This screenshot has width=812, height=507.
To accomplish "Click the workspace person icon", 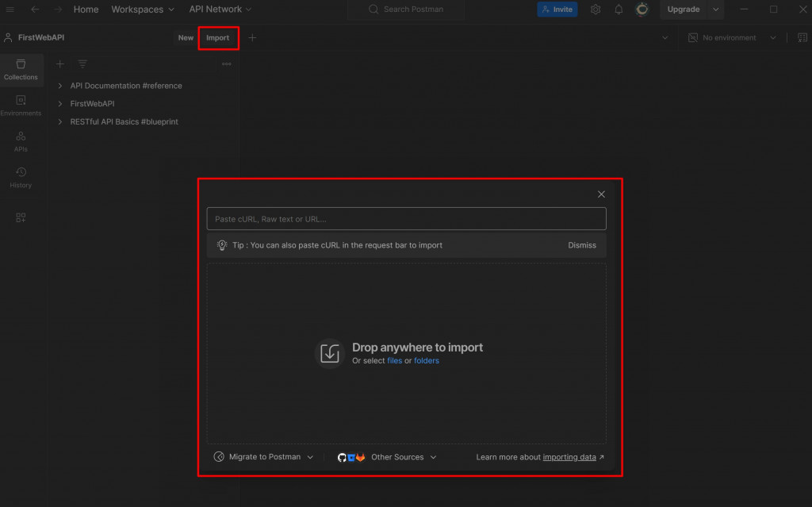I will [8, 37].
